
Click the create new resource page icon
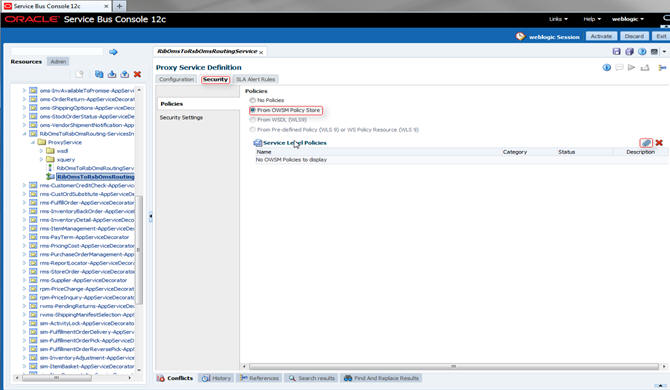[x=79, y=74]
